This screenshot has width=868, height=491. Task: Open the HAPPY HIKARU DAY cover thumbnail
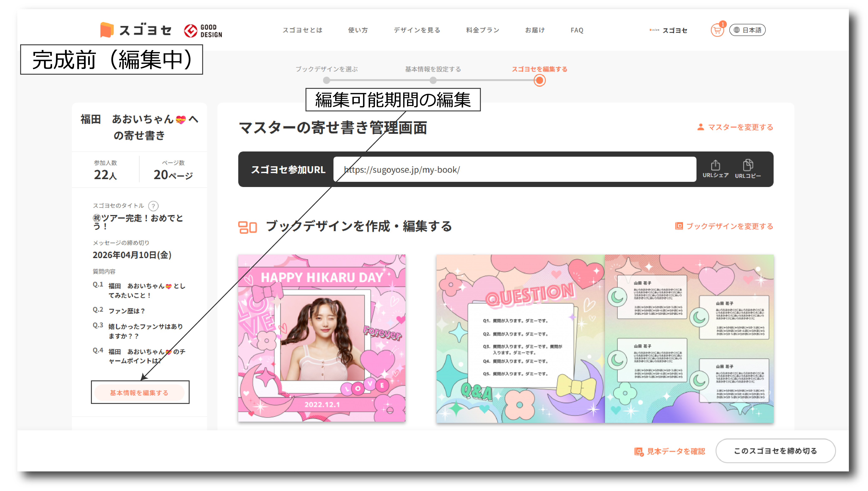[x=321, y=338]
